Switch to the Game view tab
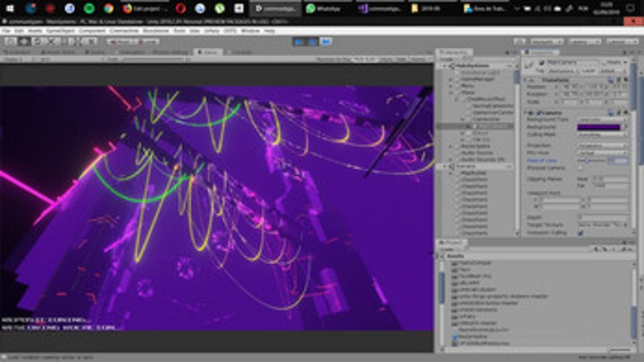Screen dimensions: 644x362 click(209, 52)
